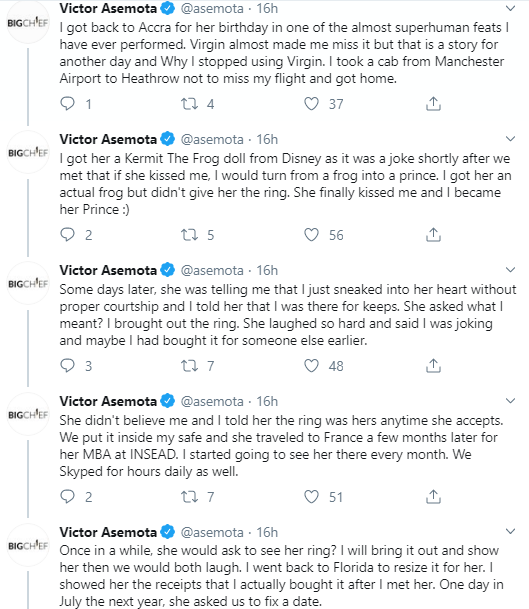Retweet the 'proper courtship' tweet
Screen dimensions: 529x609
click(x=190, y=365)
